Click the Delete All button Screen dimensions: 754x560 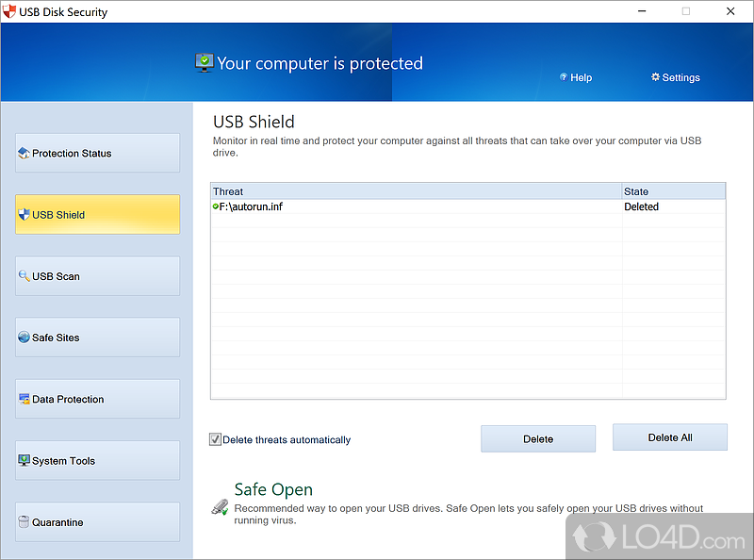[x=670, y=437]
